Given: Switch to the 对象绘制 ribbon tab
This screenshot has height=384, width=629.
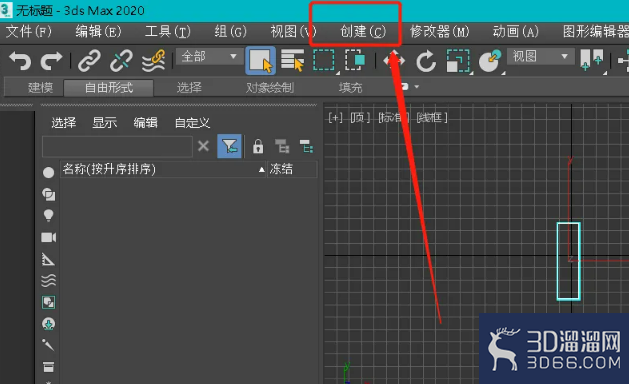Looking at the screenshot, I should click(270, 87).
